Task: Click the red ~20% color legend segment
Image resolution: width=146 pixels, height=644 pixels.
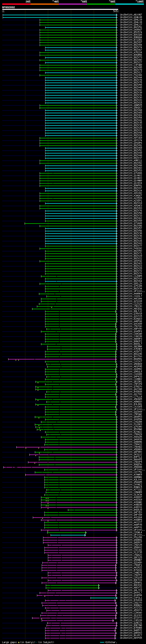Action: click(16, 4)
